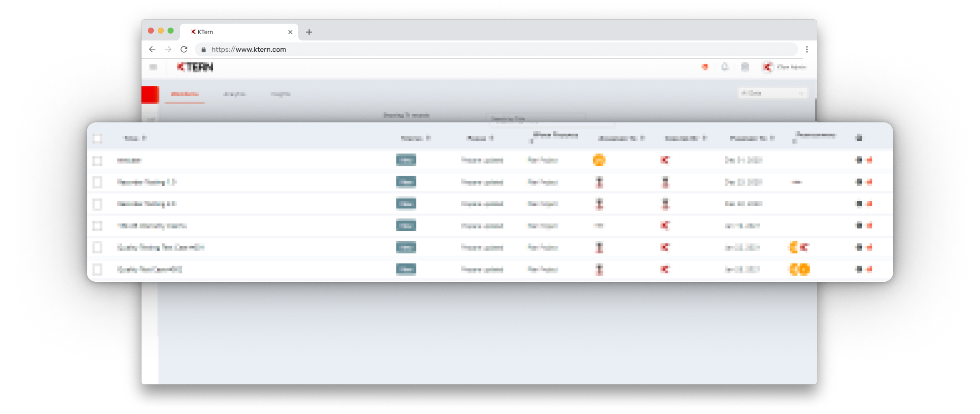Switch to the third tab in tab strip
Image resolution: width=980 pixels, height=414 pixels.
tap(280, 94)
